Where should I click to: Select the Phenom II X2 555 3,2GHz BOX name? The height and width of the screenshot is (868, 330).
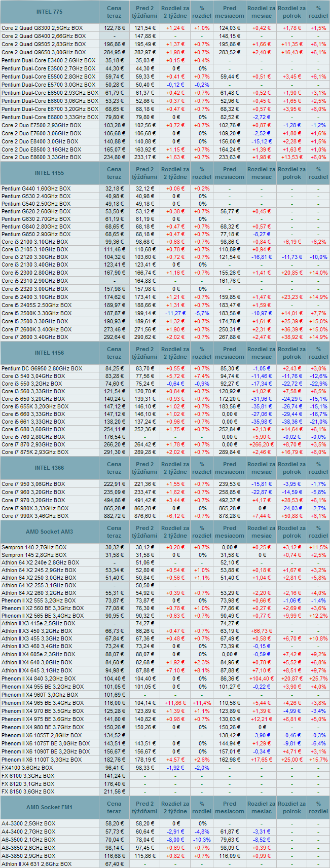[x=39, y=600]
